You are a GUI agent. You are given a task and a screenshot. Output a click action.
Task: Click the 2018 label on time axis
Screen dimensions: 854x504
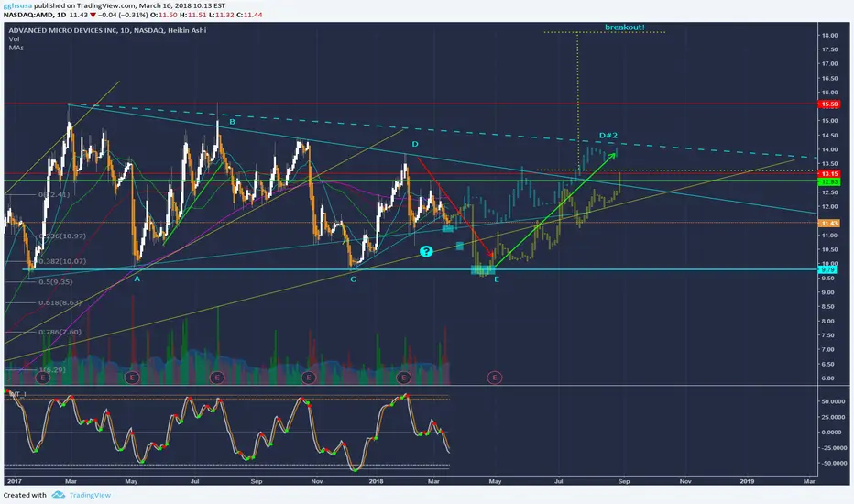[x=376, y=481]
